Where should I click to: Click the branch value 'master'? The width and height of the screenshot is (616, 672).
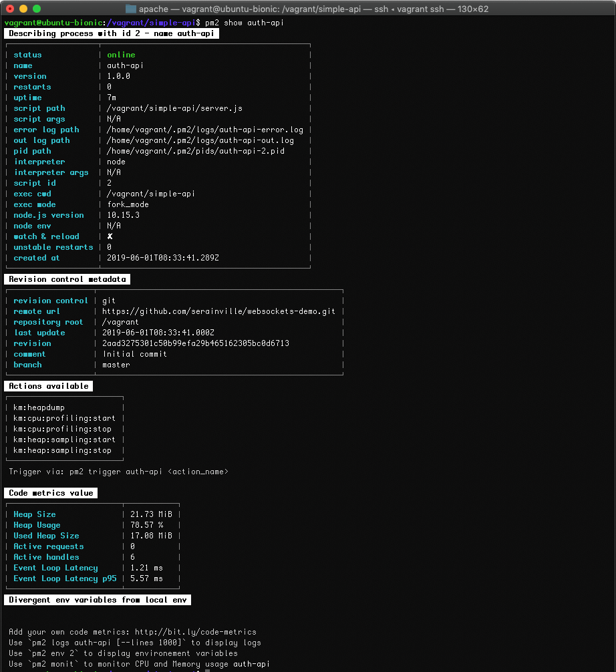[116, 365]
